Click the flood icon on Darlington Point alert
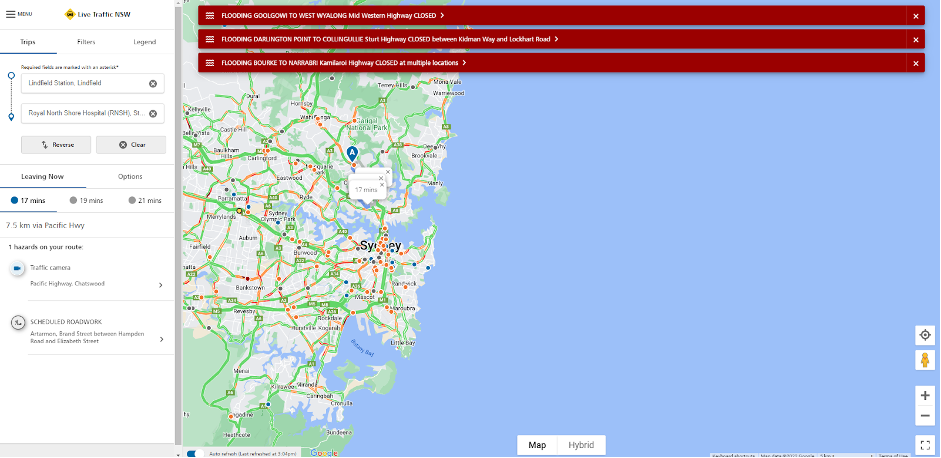The width and height of the screenshot is (941, 458). click(x=210, y=39)
